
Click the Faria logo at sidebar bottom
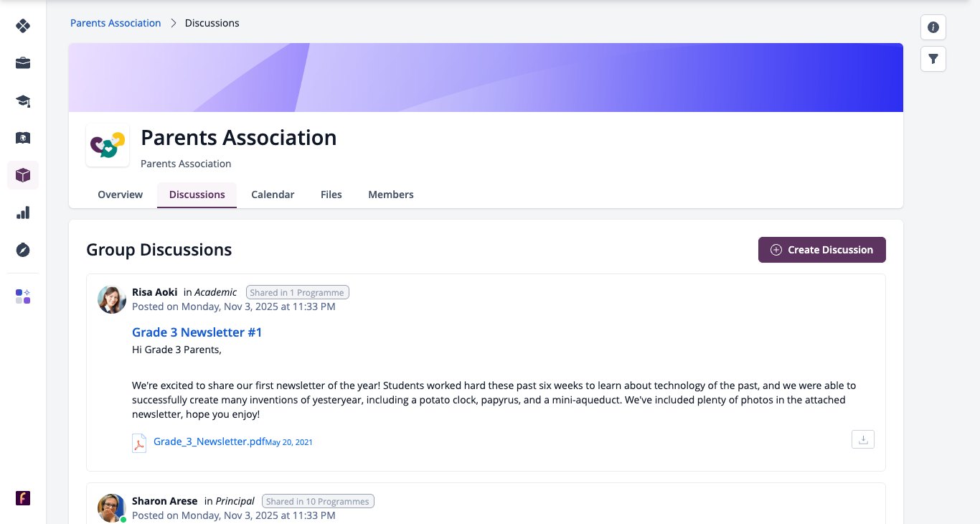click(23, 498)
